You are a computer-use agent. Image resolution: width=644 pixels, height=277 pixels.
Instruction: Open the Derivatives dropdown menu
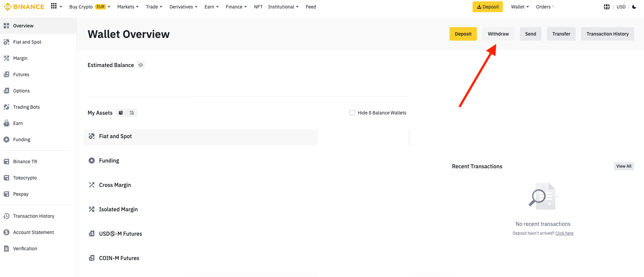tap(183, 7)
